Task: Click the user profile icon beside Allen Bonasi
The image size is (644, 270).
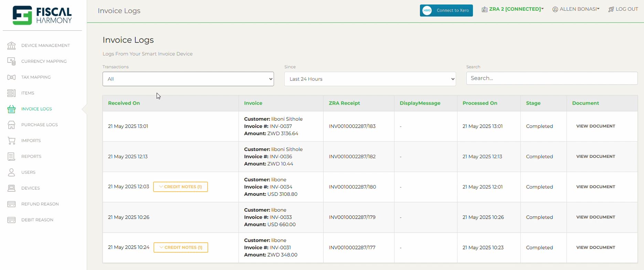Action: click(555, 9)
